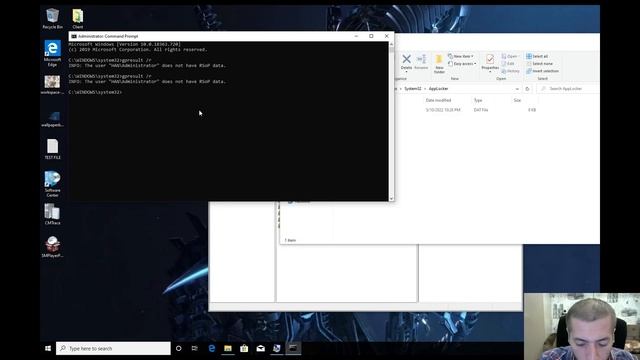Click the System32 breadcrumb in address bar

coord(413,89)
